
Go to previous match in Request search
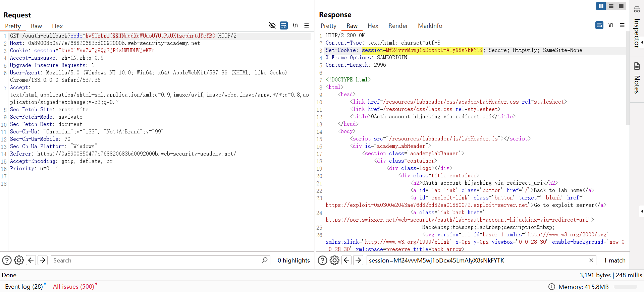(31, 260)
